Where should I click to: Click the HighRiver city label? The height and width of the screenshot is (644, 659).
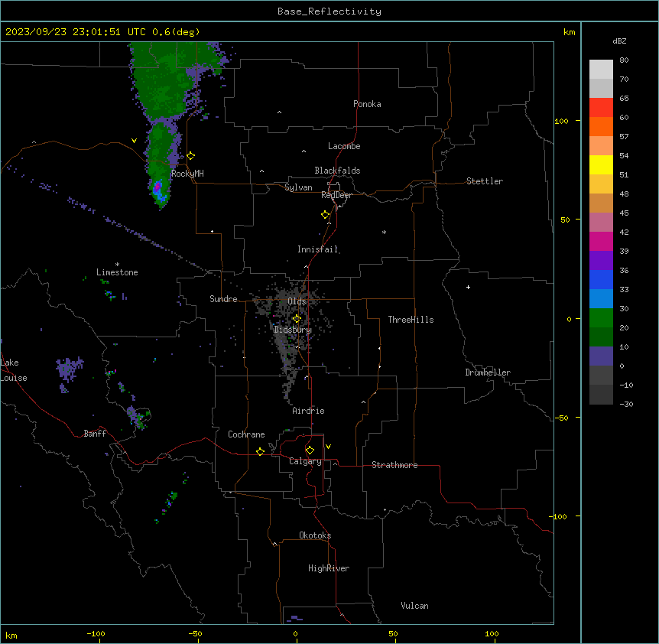pos(329,568)
